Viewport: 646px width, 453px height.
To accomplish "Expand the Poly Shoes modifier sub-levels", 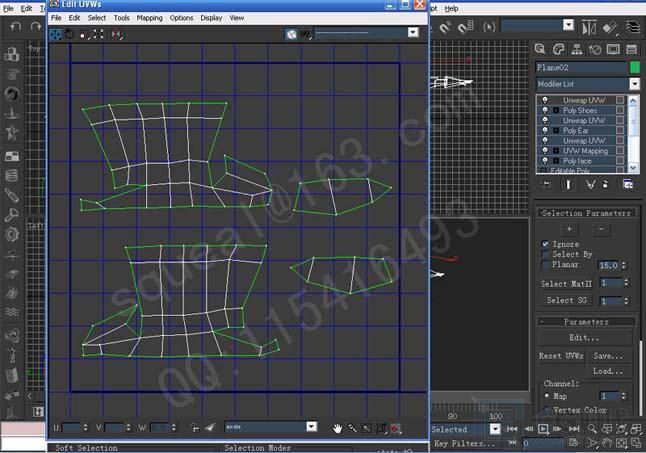I will point(556,110).
